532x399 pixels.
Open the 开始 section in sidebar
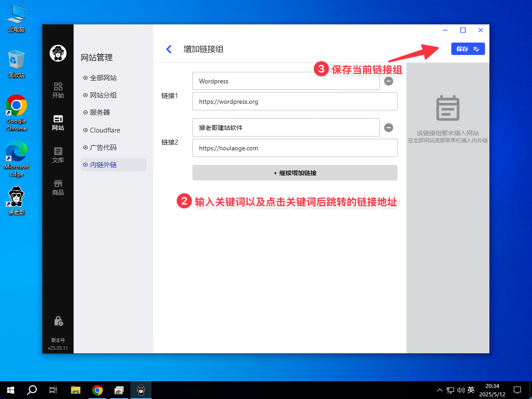click(x=58, y=90)
